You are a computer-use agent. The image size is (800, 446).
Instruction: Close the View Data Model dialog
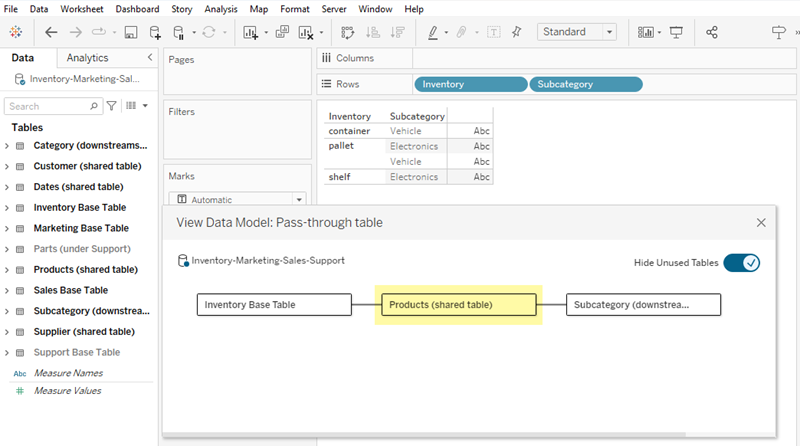[x=761, y=223]
